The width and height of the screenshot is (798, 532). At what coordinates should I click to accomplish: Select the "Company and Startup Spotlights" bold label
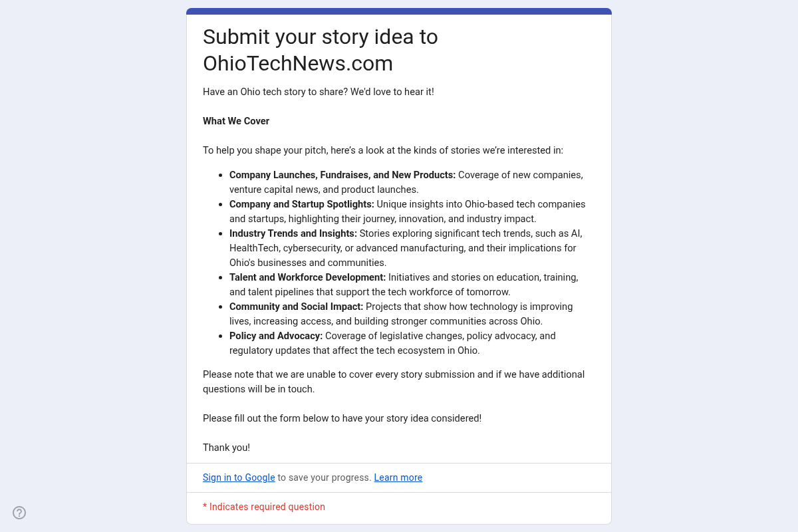[301, 204]
